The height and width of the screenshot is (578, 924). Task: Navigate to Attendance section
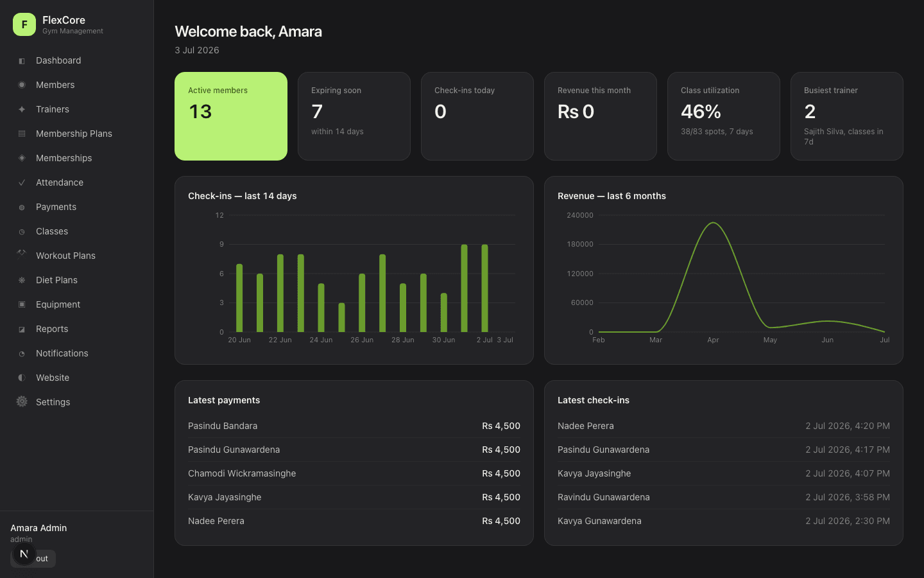click(x=77, y=182)
